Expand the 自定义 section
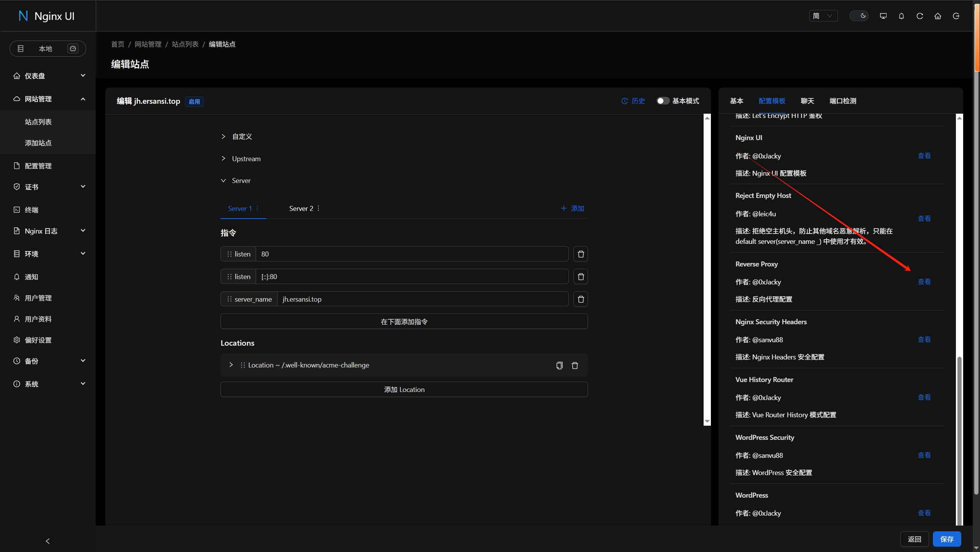The image size is (980, 552). tap(237, 136)
